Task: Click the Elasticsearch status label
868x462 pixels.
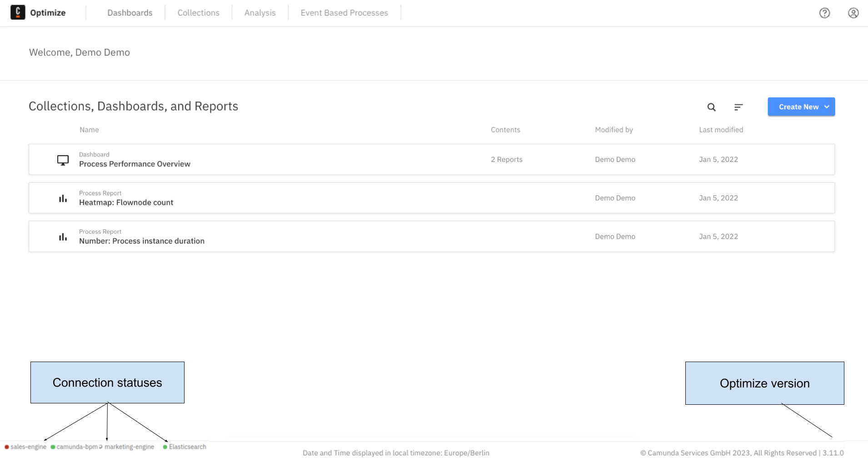Action: (188, 447)
